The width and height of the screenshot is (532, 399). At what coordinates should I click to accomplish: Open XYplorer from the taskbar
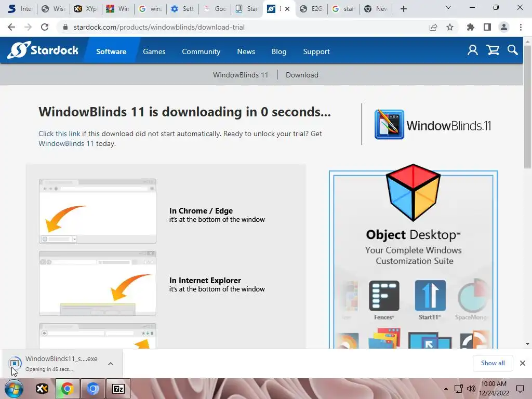click(x=42, y=389)
